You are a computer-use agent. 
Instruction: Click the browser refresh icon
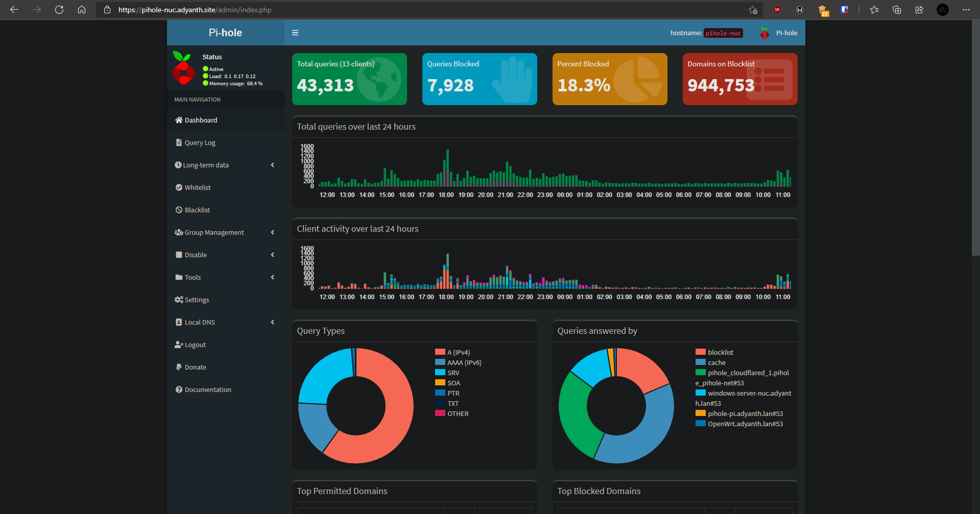pyautogui.click(x=59, y=10)
